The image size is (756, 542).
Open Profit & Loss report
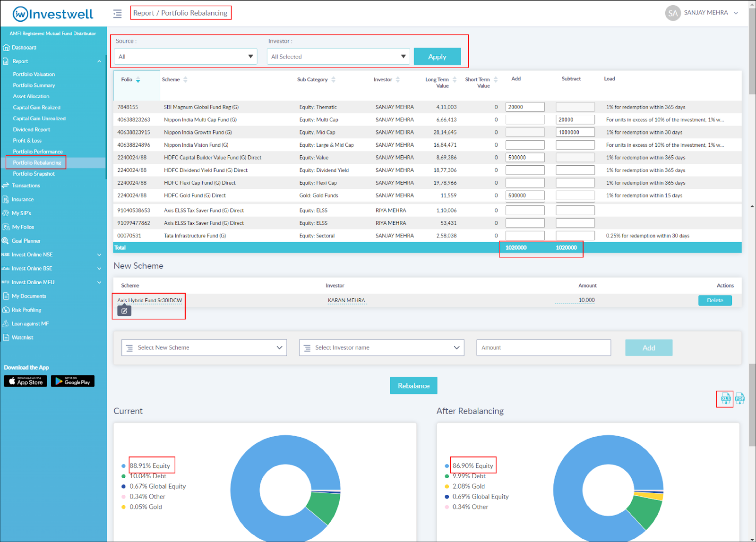click(27, 141)
